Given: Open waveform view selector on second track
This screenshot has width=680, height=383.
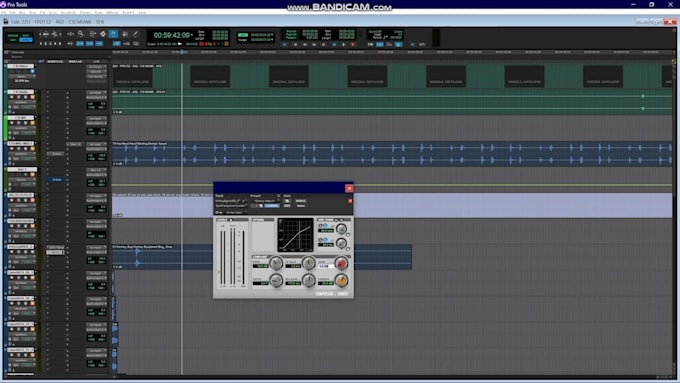Looking at the screenshot, I should pos(21,102).
